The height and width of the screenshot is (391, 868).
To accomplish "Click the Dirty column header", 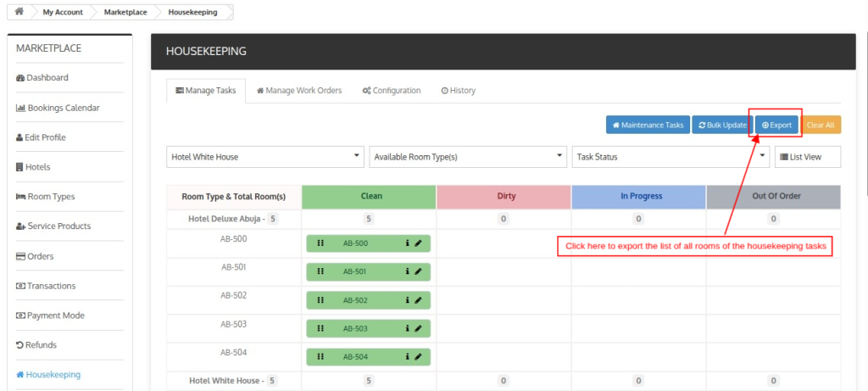I will 504,197.
